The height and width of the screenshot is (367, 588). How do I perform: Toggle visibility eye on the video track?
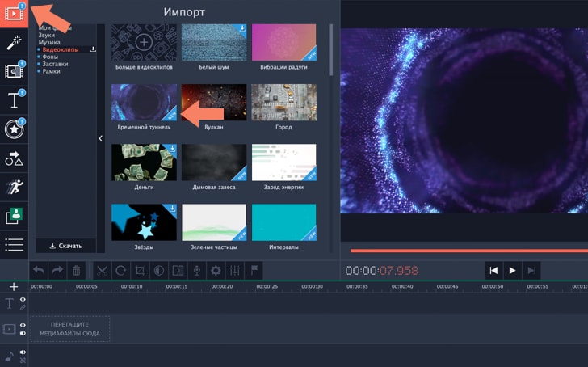[23, 325]
